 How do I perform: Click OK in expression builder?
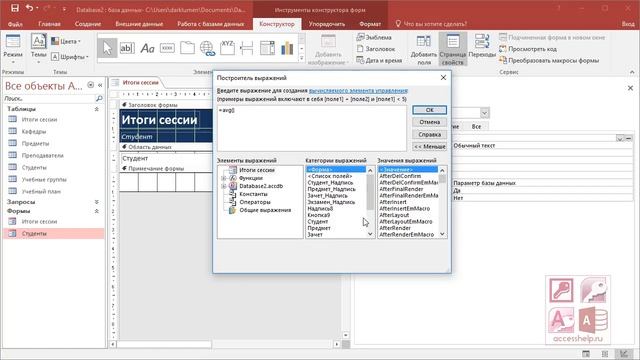pyautogui.click(x=429, y=110)
